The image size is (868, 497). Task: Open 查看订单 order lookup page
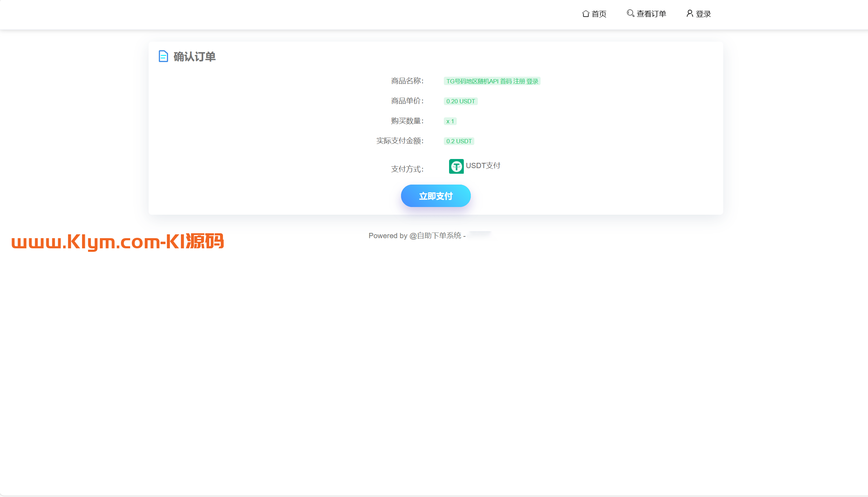point(651,14)
